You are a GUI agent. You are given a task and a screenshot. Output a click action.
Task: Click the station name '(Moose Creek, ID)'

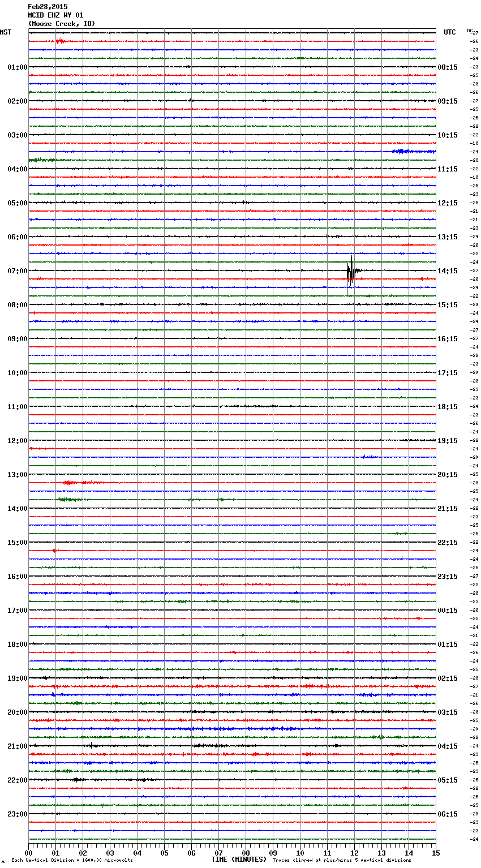coord(62,24)
